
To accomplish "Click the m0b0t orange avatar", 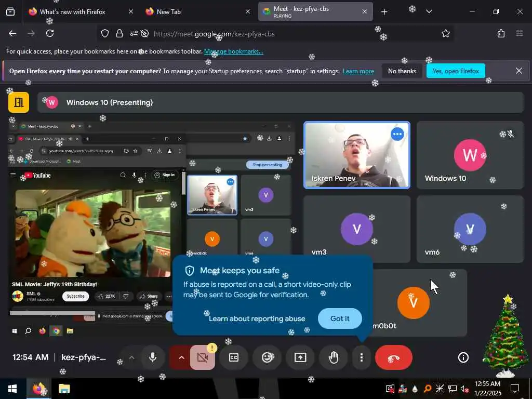I will (x=413, y=303).
